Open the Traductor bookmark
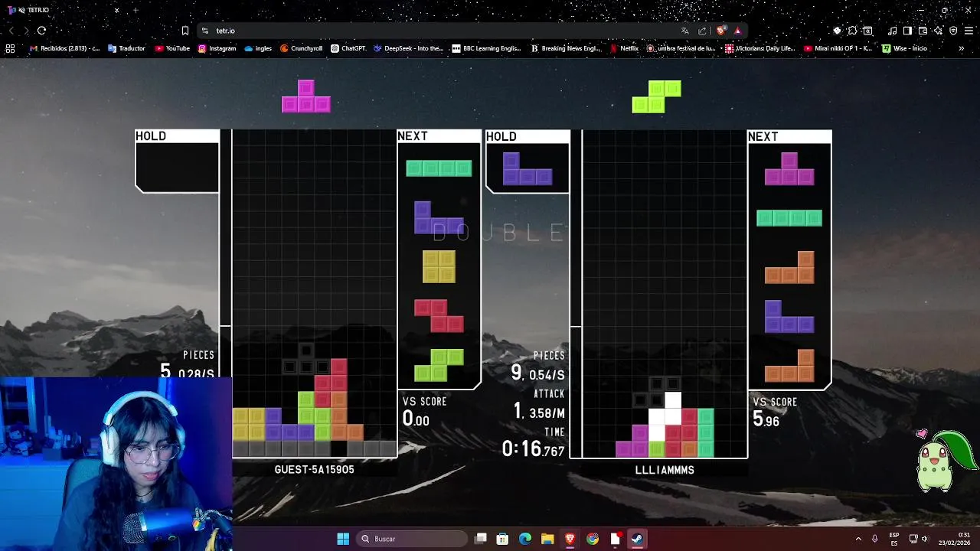 coord(126,48)
